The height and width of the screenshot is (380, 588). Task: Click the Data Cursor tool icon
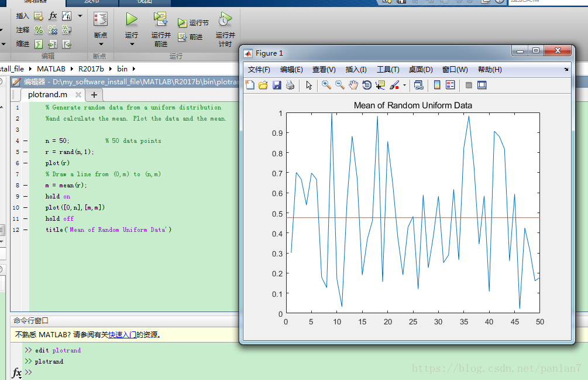(380, 85)
